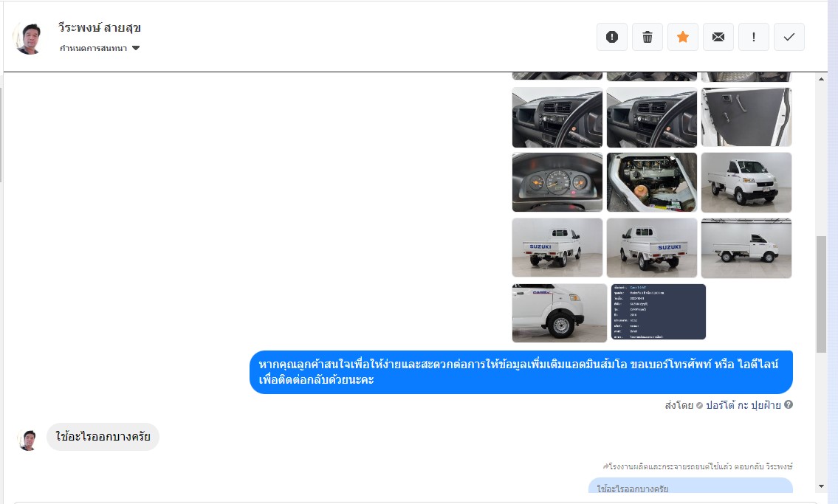
Task: Click contact name วีระพงษ์ สายสุข
Action: tap(100, 28)
